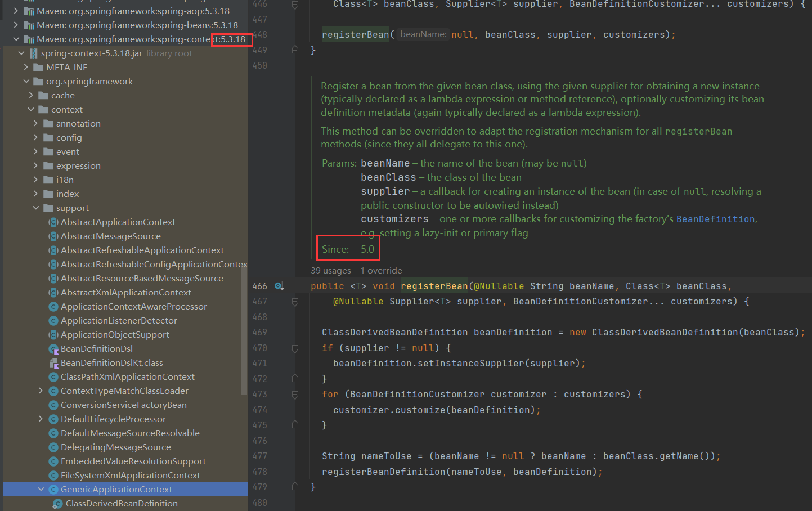Expand the config package arrow

[36, 137]
